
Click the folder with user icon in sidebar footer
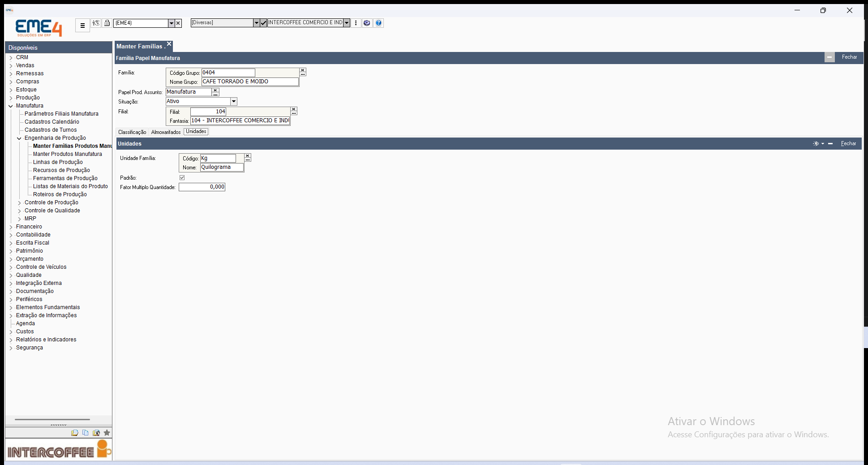[x=96, y=433]
